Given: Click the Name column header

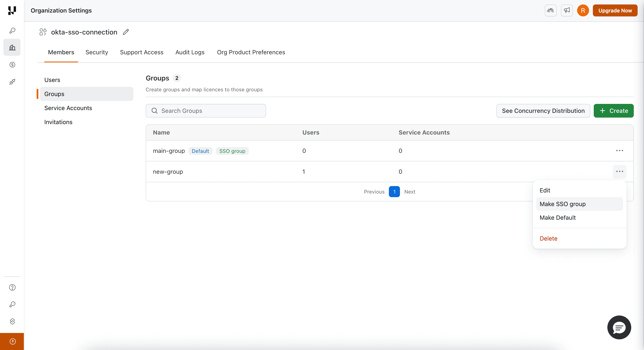Looking at the screenshot, I should pos(161,132).
